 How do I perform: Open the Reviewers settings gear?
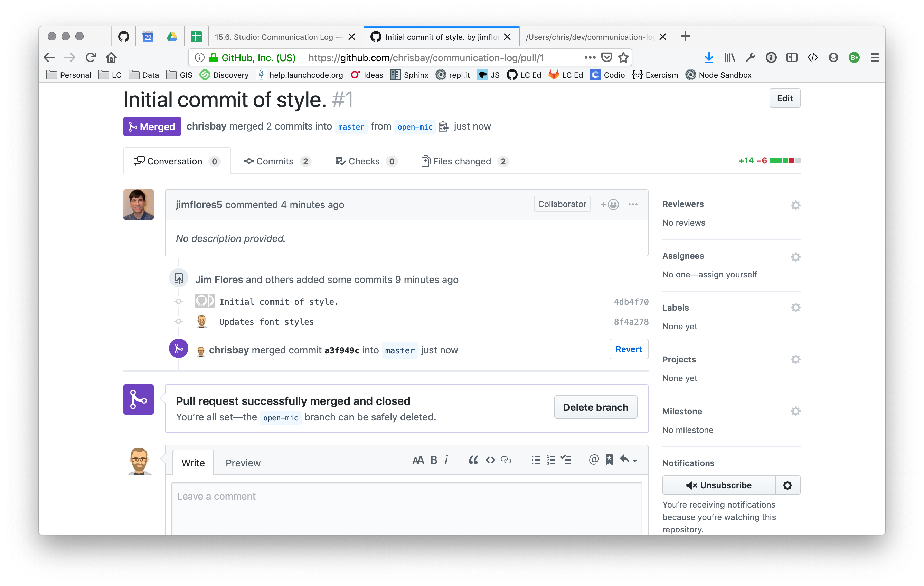click(795, 205)
